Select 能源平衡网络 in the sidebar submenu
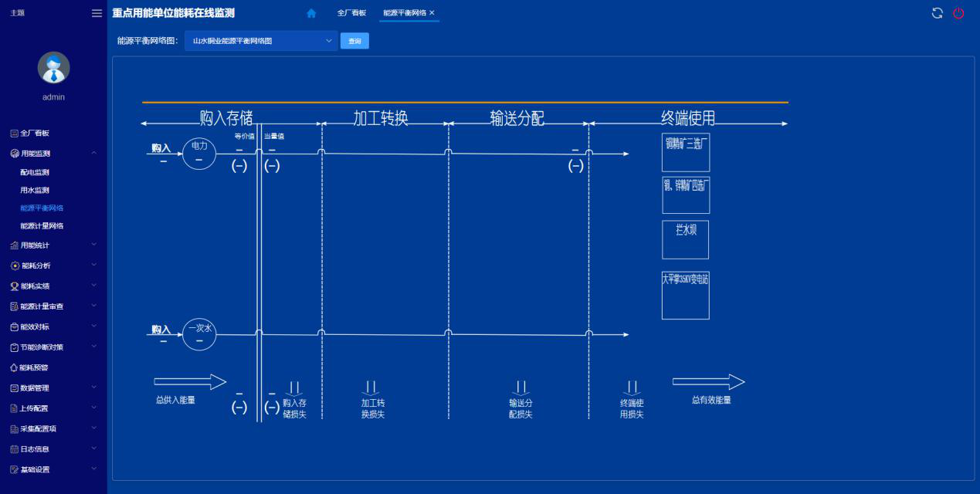The height and width of the screenshot is (494, 980). (x=42, y=208)
